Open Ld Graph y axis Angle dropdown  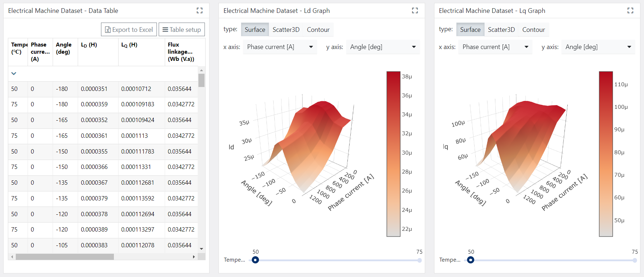[x=383, y=47]
